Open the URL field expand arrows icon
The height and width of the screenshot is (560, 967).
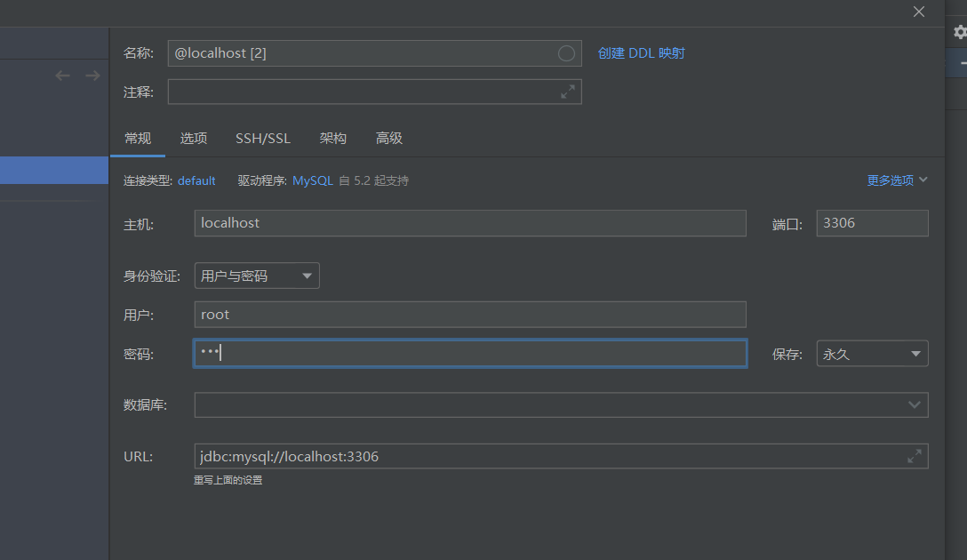tap(915, 456)
